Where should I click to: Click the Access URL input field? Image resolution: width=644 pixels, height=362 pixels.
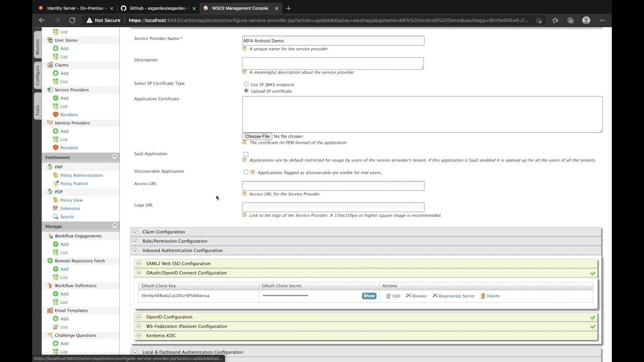333,186
